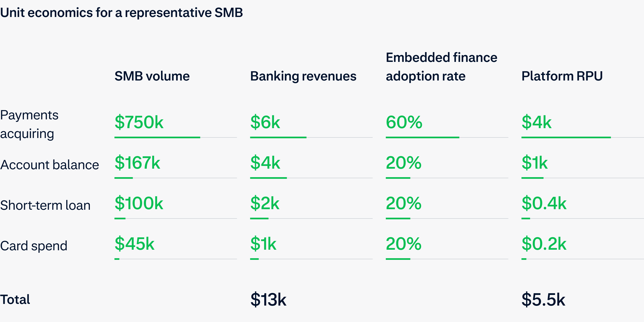Click the $750k SMB volume value

(139, 122)
